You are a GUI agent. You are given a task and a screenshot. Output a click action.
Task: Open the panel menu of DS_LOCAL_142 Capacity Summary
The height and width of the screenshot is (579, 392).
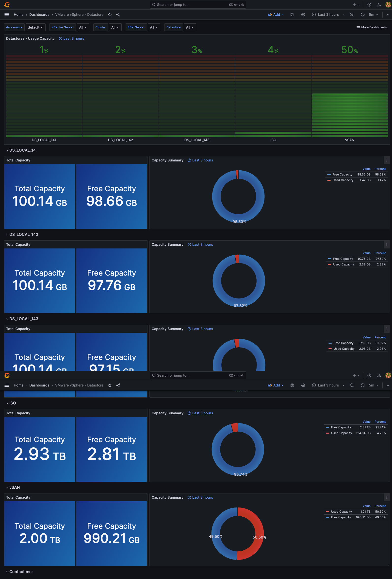[x=387, y=245]
